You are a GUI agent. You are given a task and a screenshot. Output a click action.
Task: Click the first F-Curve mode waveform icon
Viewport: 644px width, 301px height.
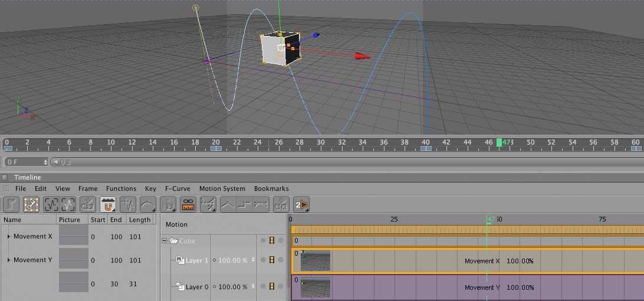pyautogui.click(x=51, y=204)
